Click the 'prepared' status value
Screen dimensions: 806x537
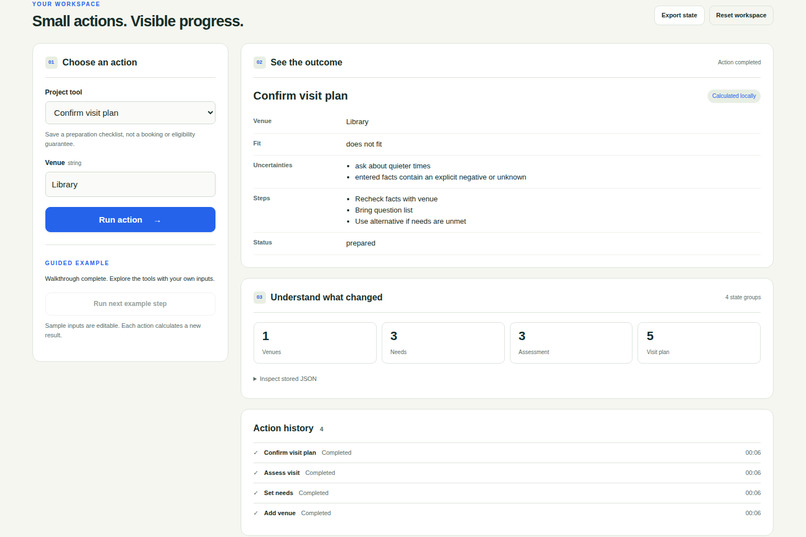(360, 244)
